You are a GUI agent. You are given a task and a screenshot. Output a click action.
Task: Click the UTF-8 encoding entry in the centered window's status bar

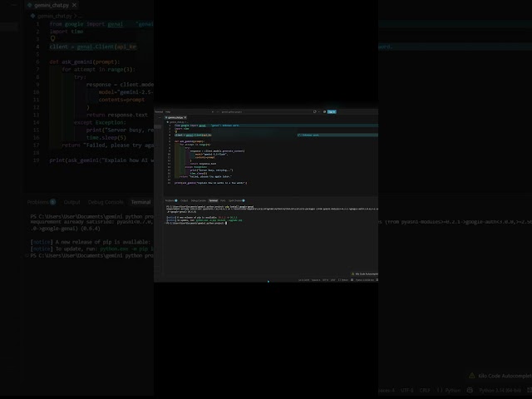[325, 280]
